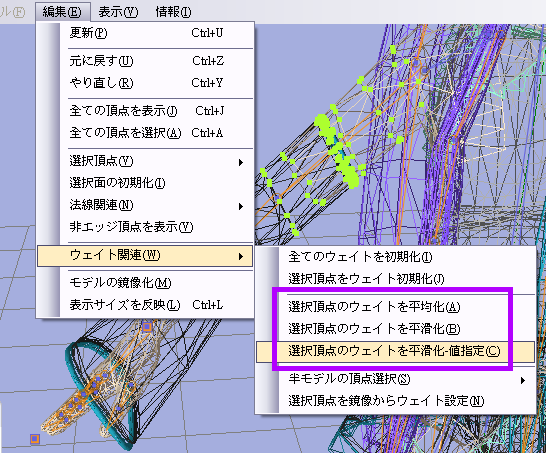This screenshot has width=546, height=453.
Task: Click the large green selected vertex cluster
Action: tap(337, 151)
